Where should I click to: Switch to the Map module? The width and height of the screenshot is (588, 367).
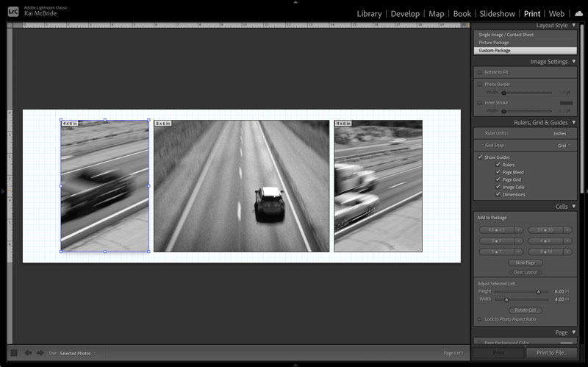click(x=436, y=14)
